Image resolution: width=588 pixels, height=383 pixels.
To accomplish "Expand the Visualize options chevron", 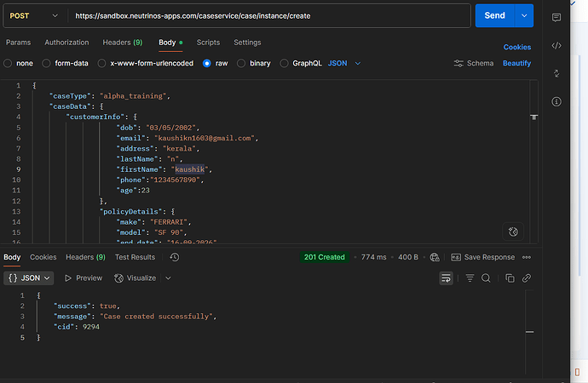I will [168, 278].
